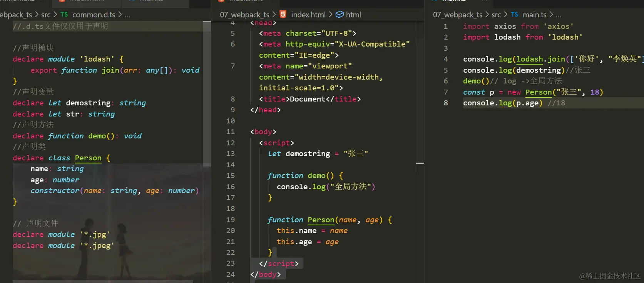Click 'this.name = name' line
Screen dimensions: 644x283
tap(312, 230)
